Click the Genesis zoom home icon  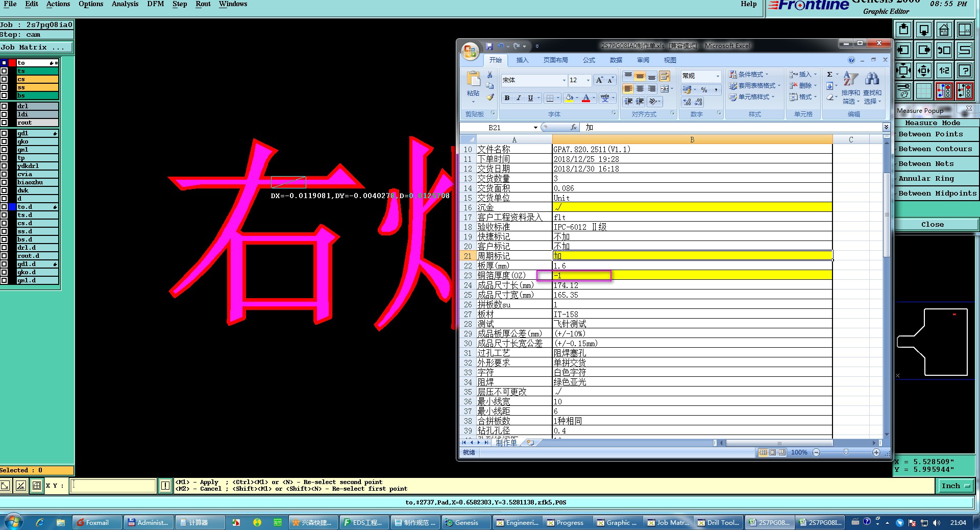(944, 30)
